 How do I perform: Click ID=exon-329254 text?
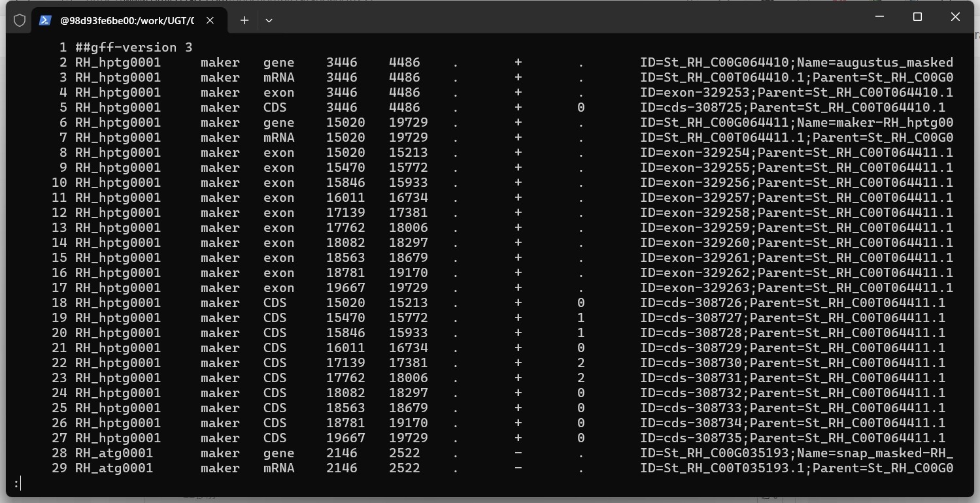click(695, 152)
